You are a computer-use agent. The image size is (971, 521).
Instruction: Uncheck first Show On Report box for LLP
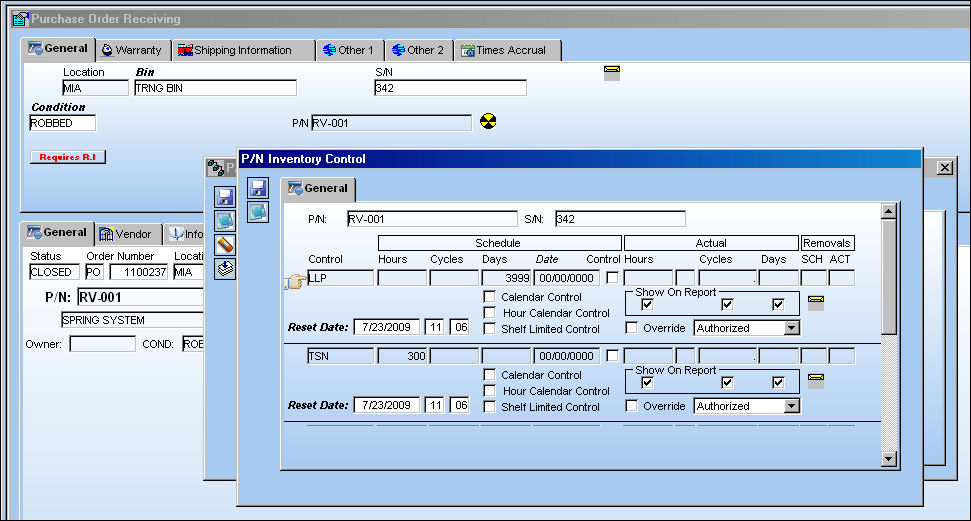click(x=647, y=304)
